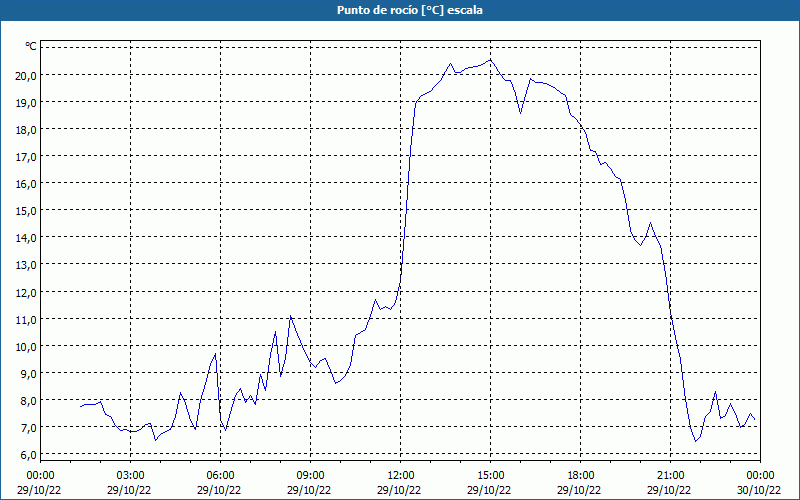The image size is (800, 500).
Task: Click the 15,0 y-axis label
Action: pos(26,211)
